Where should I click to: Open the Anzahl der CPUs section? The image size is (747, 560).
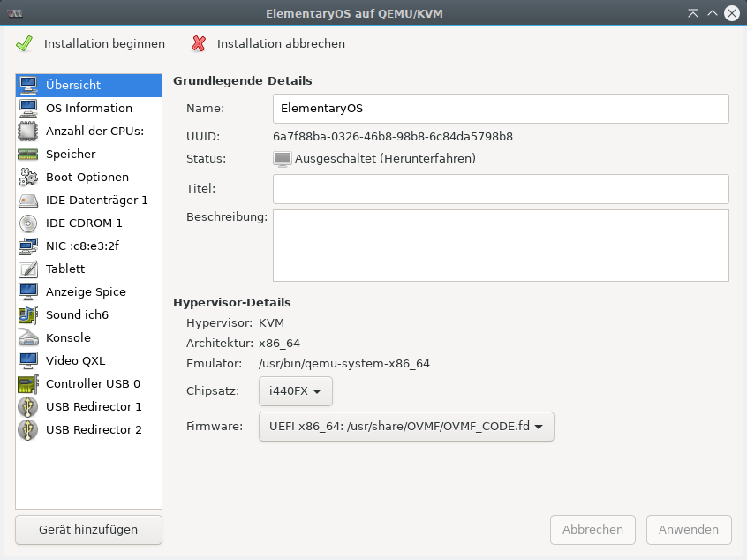coord(88,131)
